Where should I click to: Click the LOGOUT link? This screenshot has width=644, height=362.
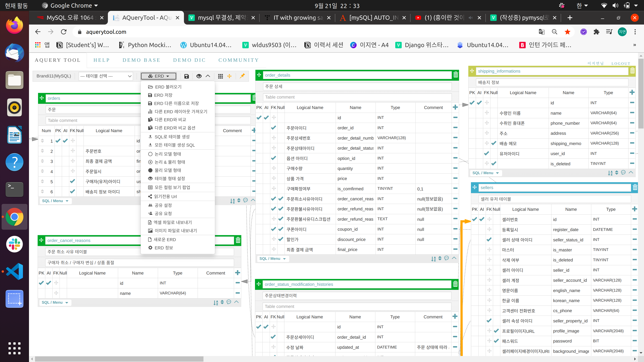(621, 64)
